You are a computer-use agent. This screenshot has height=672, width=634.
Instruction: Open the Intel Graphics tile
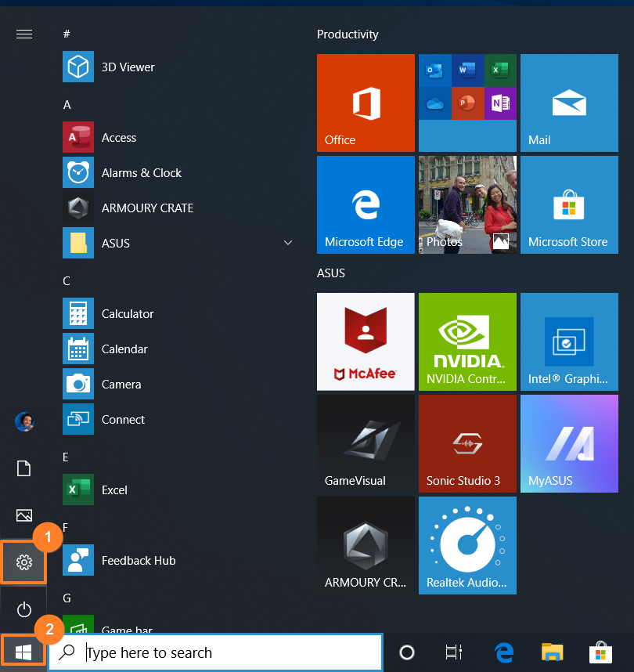569,341
